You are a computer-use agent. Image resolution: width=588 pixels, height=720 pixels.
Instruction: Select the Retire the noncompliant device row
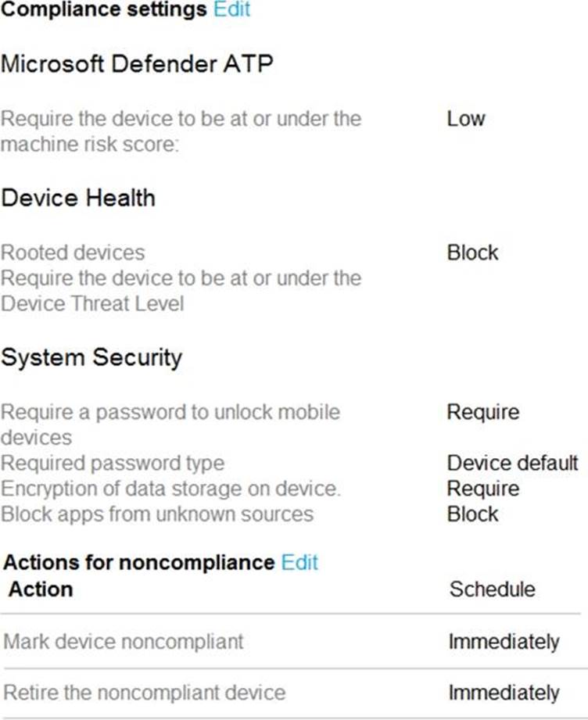(x=145, y=693)
